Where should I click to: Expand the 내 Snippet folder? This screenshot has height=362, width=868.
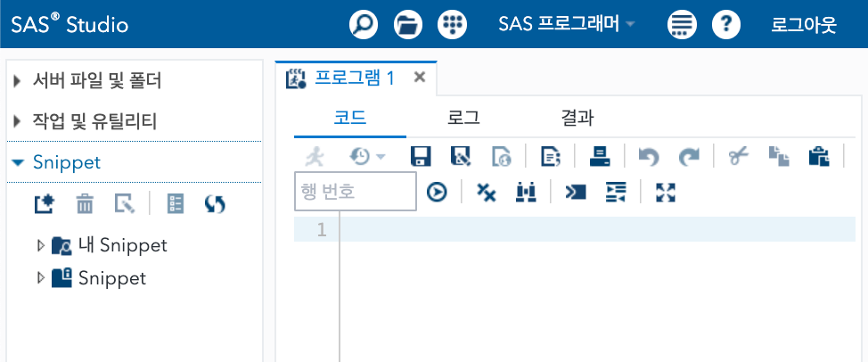[x=40, y=245]
